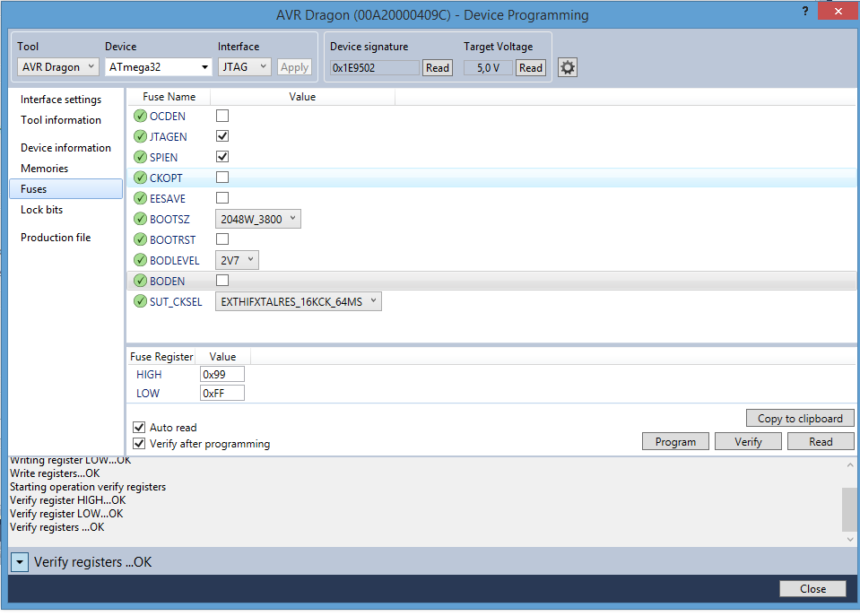The width and height of the screenshot is (860, 616).
Task: Click the SUT_CKSEL green status checkmark icon
Action: [x=141, y=301]
